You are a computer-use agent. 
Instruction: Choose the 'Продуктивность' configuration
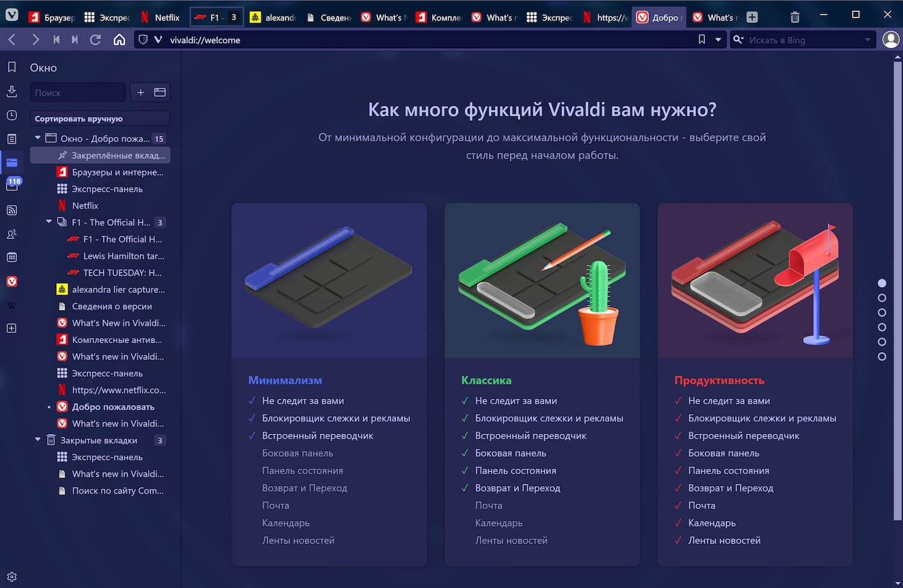(x=755, y=385)
